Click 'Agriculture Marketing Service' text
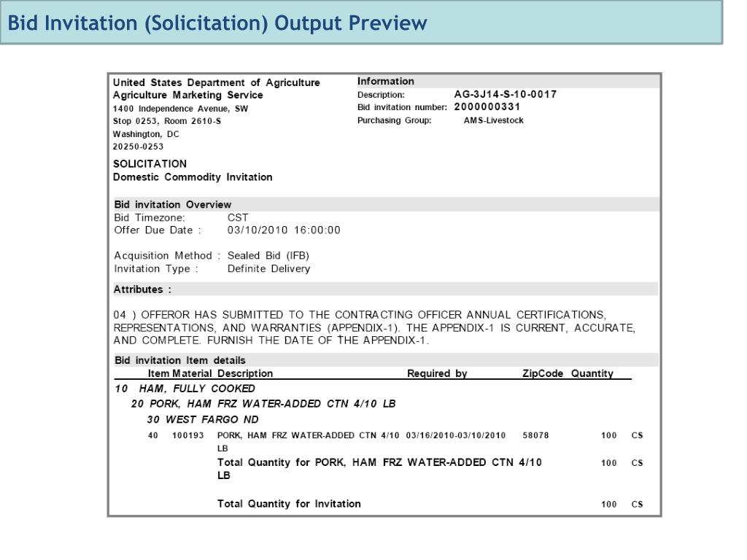 pyautogui.click(x=187, y=95)
